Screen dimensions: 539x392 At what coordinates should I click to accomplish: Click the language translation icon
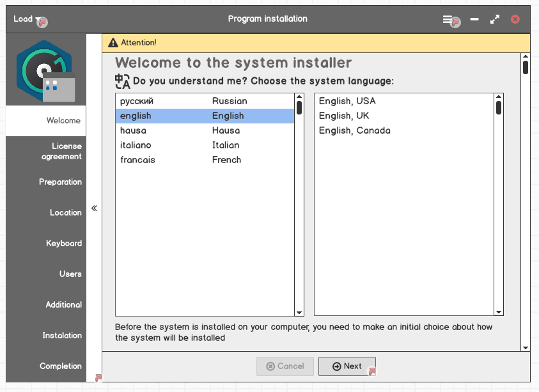click(122, 81)
